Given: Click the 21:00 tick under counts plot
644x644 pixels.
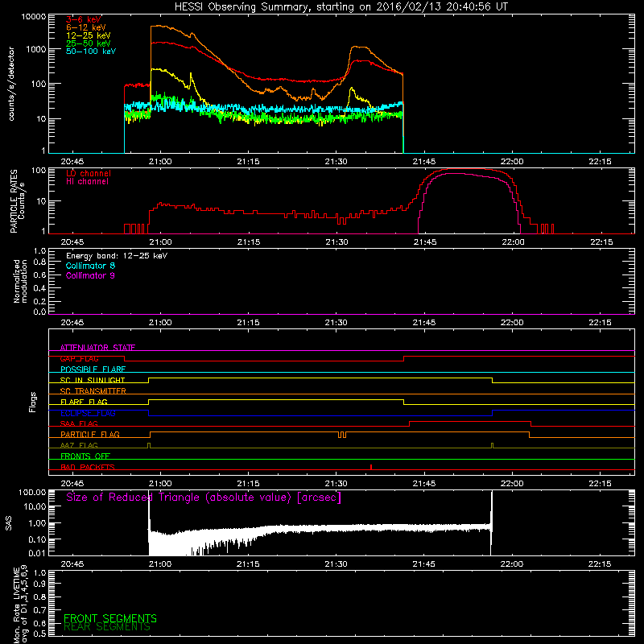Looking at the screenshot, I should click(160, 162).
